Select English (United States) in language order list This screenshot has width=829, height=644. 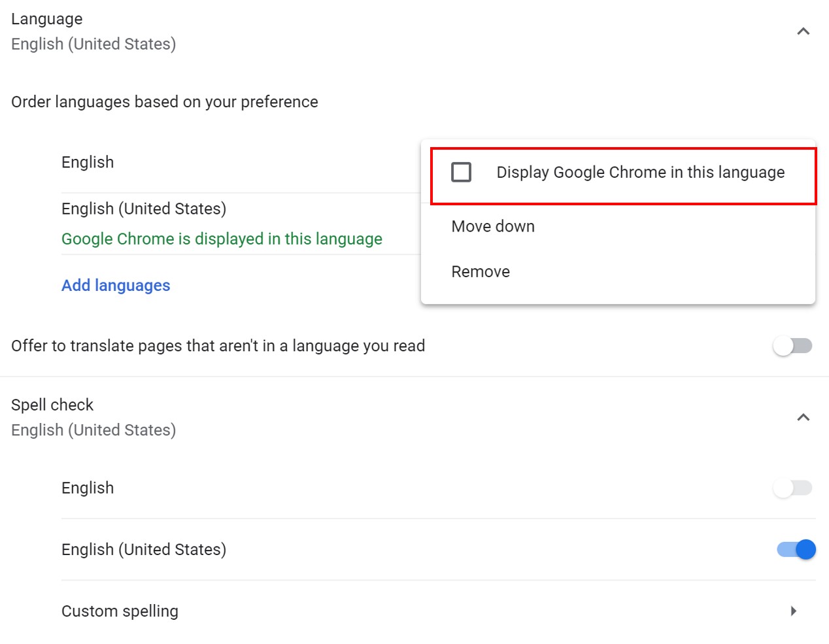click(144, 209)
